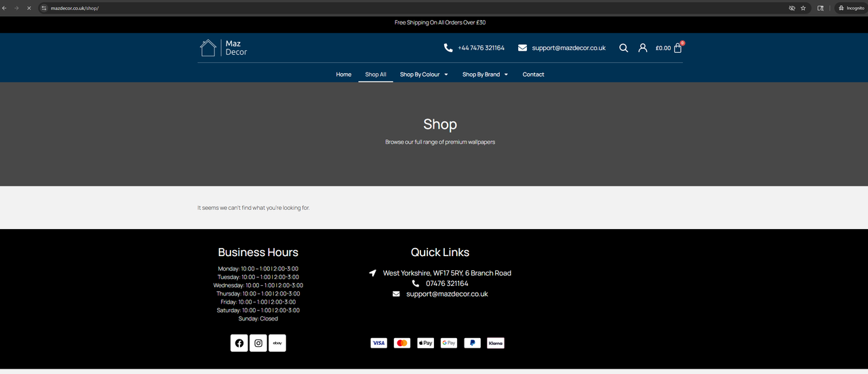Image resolution: width=868 pixels, height=374 pixels.
Task: Click the location arrow icon in footer
Action: (x=373, y=273)
